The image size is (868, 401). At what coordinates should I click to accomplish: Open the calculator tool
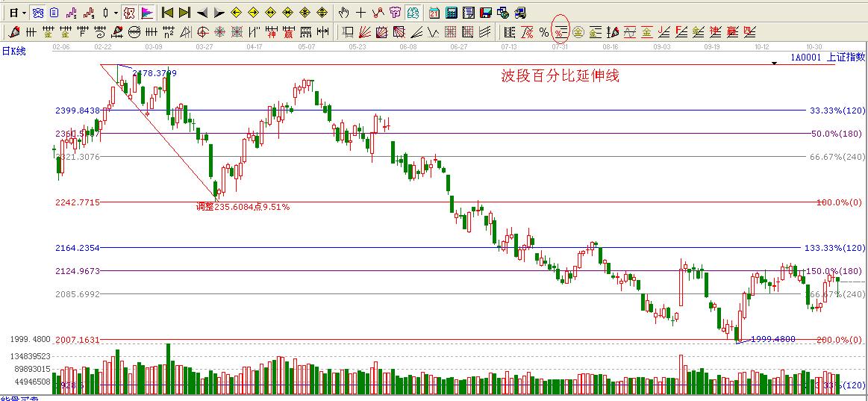point(452,13)
